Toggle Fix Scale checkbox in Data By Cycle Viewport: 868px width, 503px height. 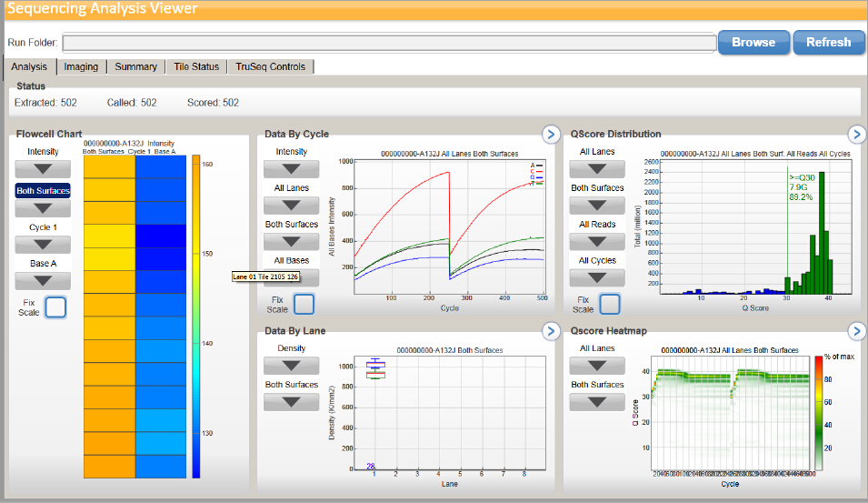click(x=304, y=304)
